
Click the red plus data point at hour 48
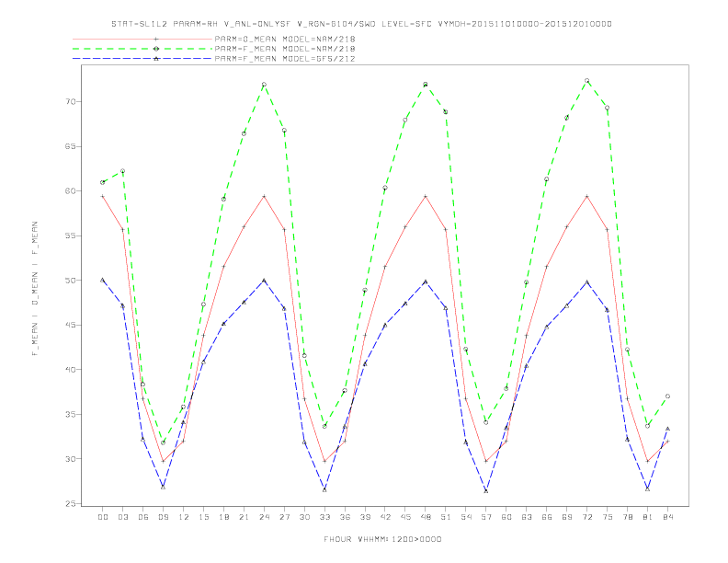[426, 197]
